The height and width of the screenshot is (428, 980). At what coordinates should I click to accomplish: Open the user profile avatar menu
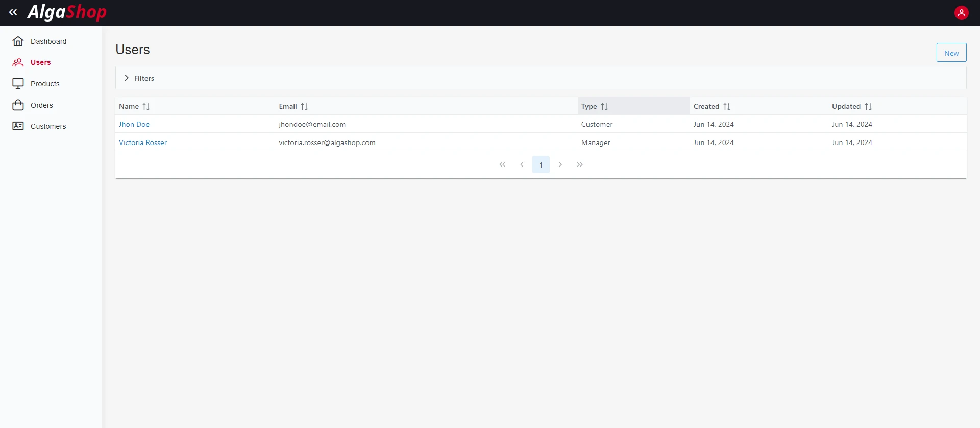pos(961,13)
